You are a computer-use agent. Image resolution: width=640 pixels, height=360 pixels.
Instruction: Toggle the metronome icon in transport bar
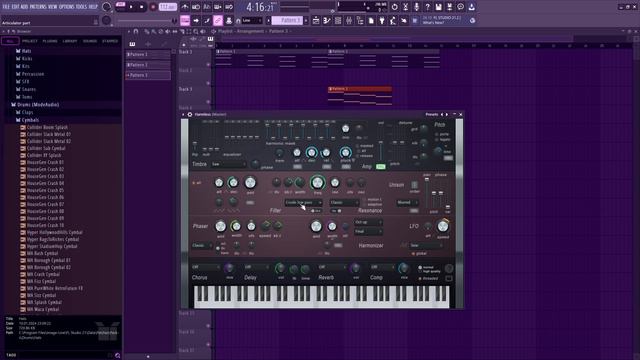pos(185,7)
